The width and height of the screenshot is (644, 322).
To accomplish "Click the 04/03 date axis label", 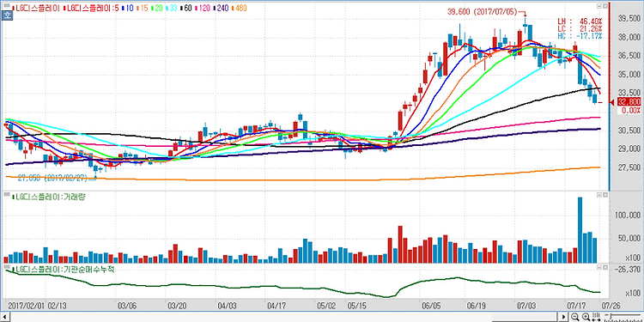I will pyautogui.click(x=227, y=306).
